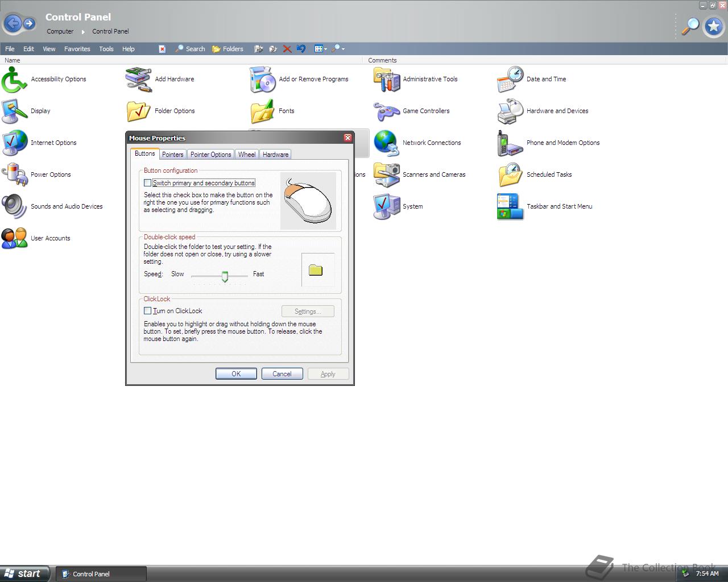Image resolution: width=728 pixels, height=582 pixels.
Task: Open Network Connections
Action: (x=417, y=143)
